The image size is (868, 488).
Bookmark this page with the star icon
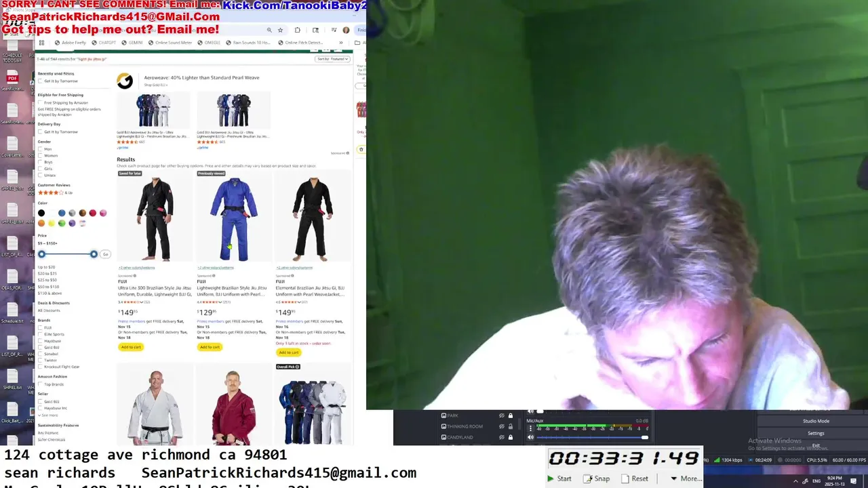click(x=280, y=30)
